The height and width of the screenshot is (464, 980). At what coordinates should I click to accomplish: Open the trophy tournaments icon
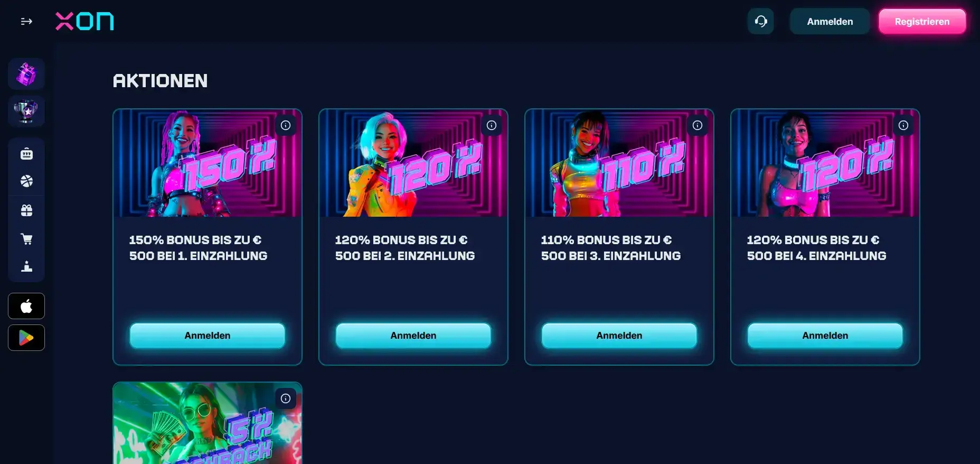point(26,111)
